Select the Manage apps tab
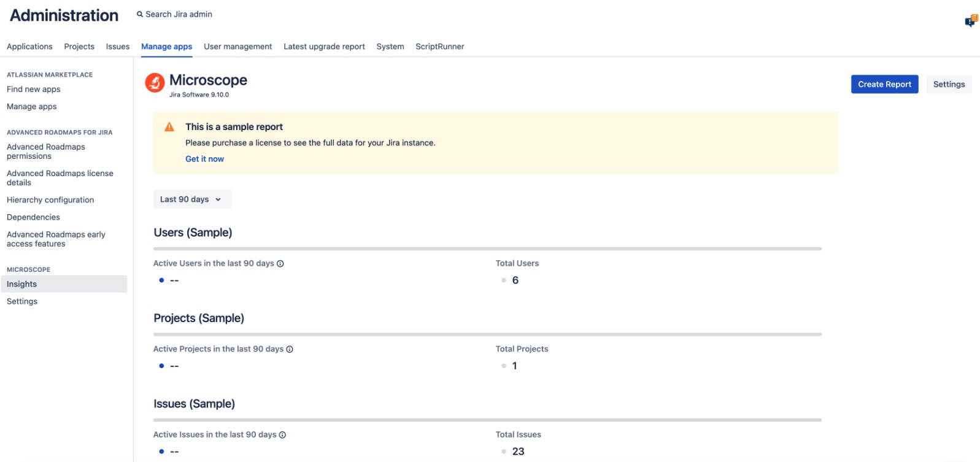The height and width of the screenshot is (462, 980). 166,47
